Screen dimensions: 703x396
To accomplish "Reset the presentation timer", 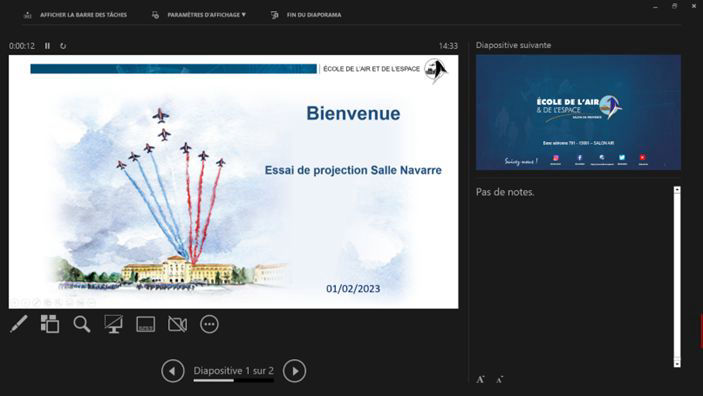I will point(63,46).
